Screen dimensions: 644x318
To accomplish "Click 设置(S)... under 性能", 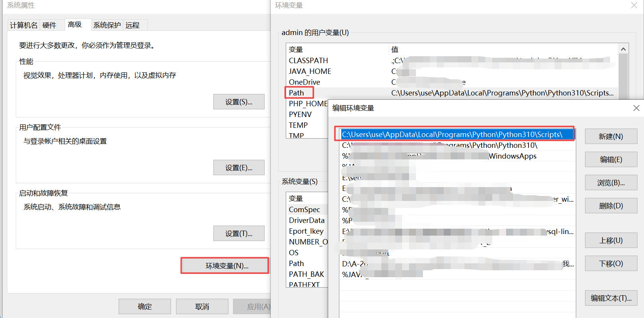I will pos(239,102).
